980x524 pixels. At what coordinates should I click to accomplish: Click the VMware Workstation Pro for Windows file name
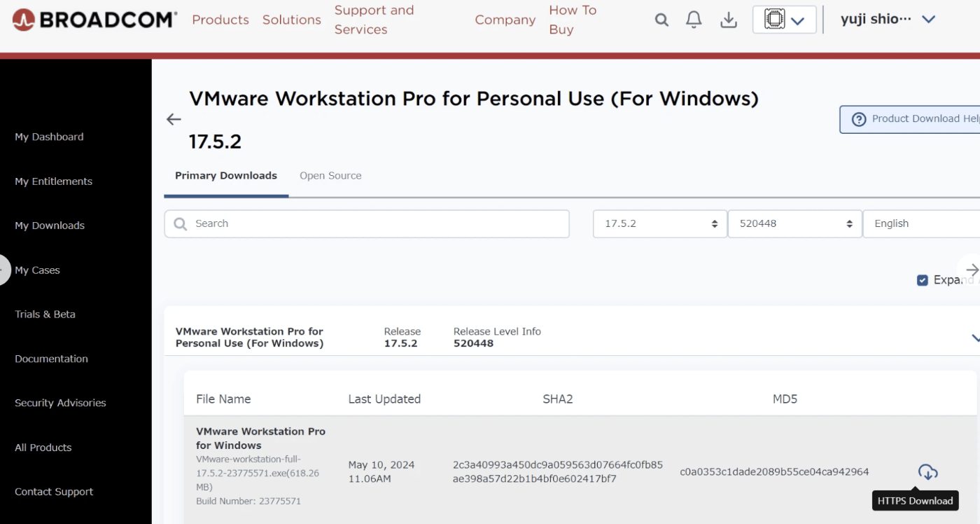(260, 439)
